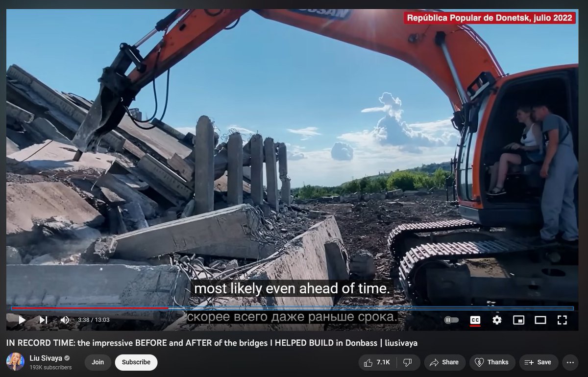Screen dimensions: 588x377
Task: Share this video
Action: tap(444, 362)
